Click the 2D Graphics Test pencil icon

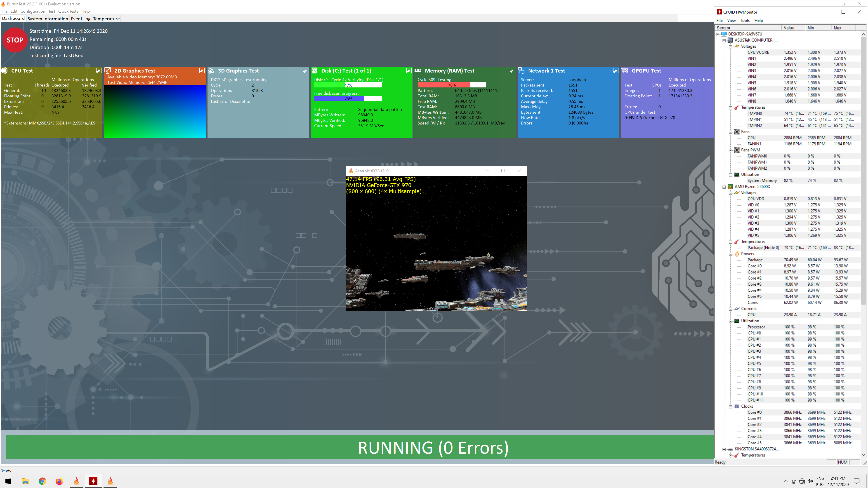click(108, 71)
